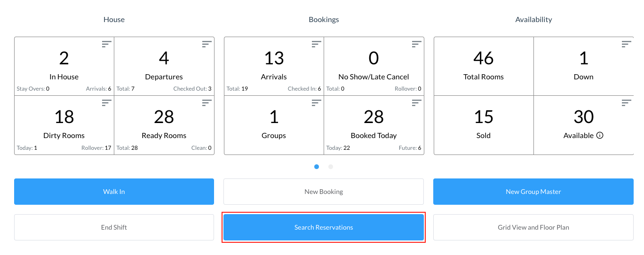Image resolution: width=644 pixels, height=255 pixels.
Task: Open filter icon on In House tile
Action: point(107,44)
